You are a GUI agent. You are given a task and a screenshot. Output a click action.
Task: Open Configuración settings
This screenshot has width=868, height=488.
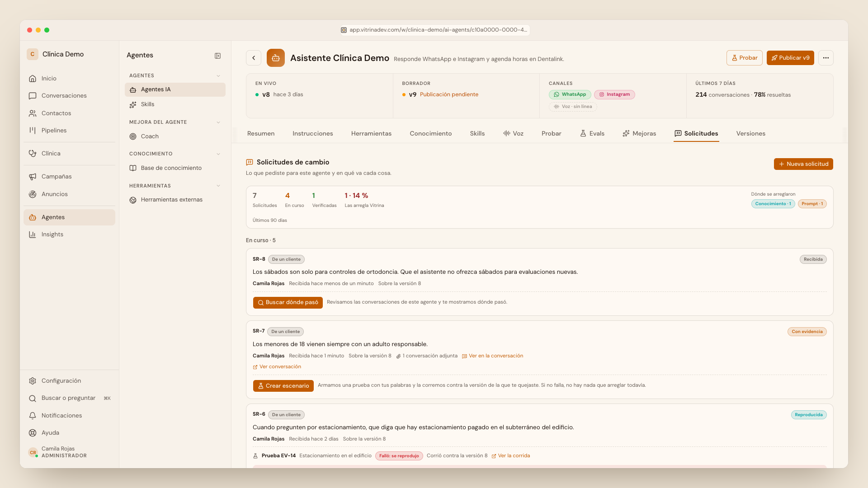click(x=69, y=381)
